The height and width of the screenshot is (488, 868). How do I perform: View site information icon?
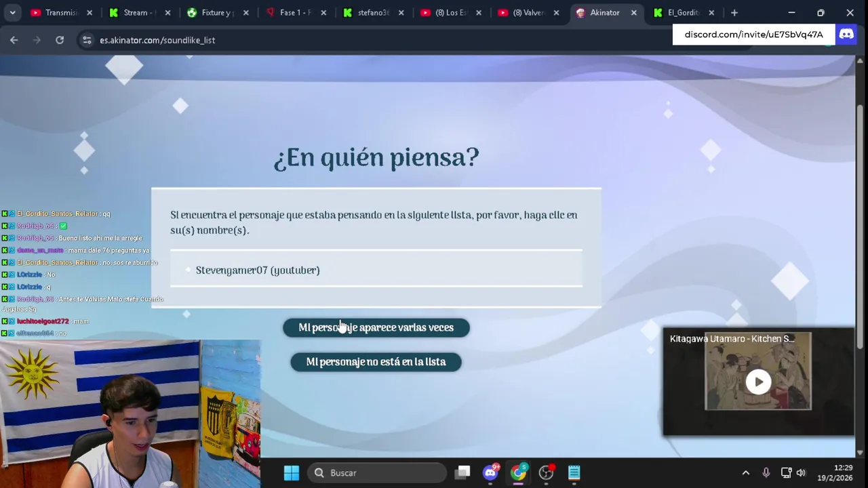(x=87, y=40)
